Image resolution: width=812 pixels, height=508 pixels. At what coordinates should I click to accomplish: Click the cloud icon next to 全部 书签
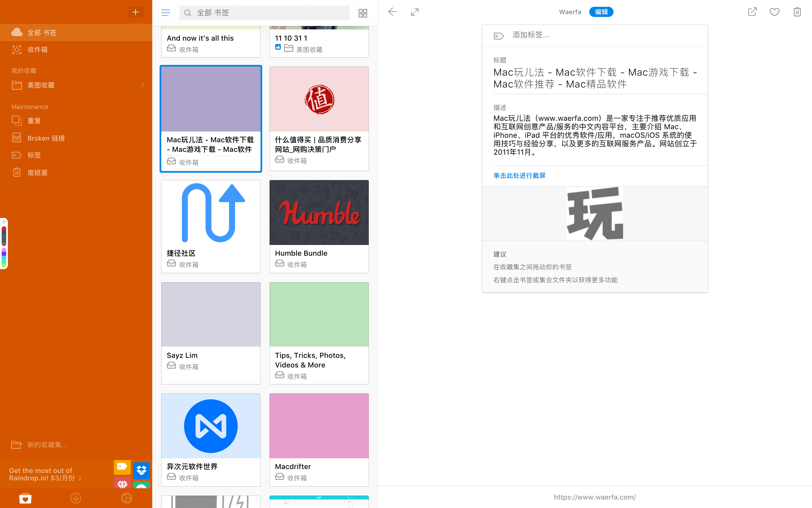[17, 32]
